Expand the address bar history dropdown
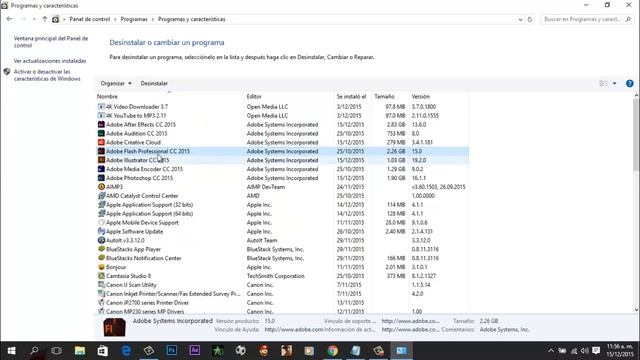This screenshot has height=360, width=640. tap(520, 19)
